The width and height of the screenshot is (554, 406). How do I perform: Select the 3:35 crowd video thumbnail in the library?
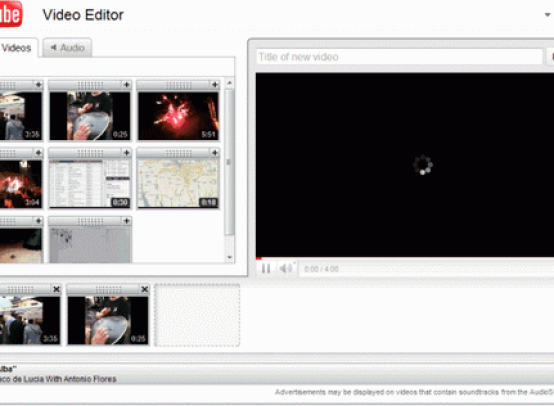[x=21, y=116]
